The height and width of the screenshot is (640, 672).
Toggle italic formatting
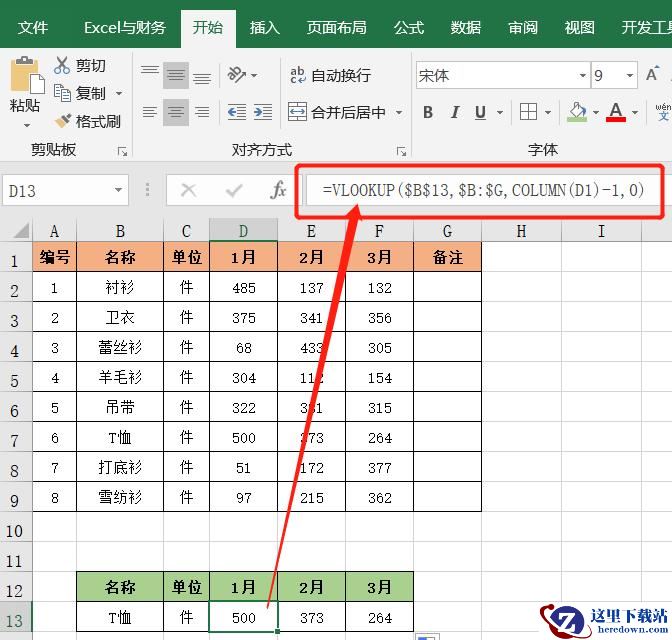point(455,112)
